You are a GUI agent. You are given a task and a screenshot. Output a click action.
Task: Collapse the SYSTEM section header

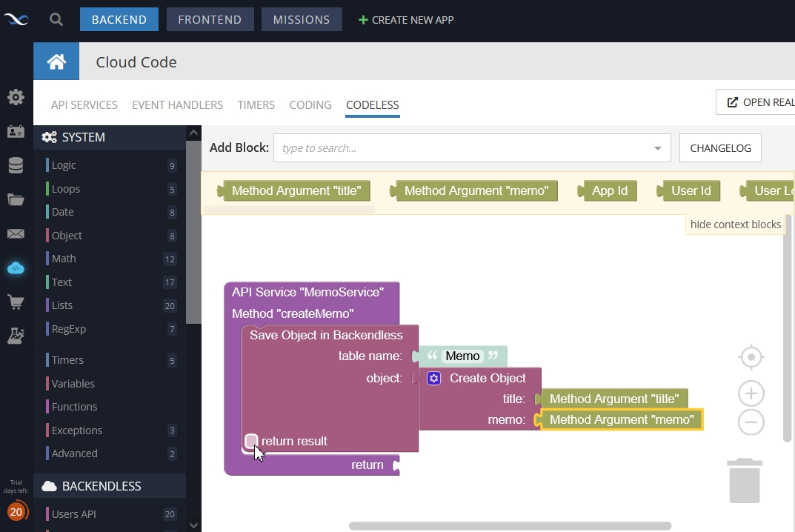(110, 137)
